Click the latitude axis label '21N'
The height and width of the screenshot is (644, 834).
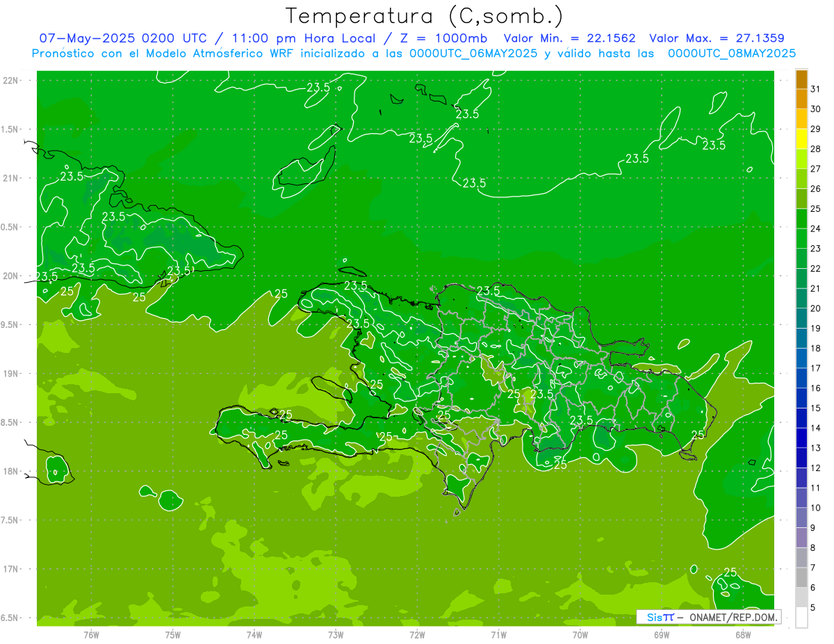coord(10,178)
